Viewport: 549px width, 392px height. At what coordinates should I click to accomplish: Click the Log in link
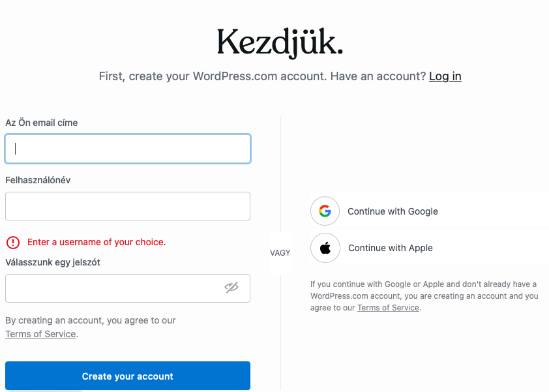tap(445, 76)
